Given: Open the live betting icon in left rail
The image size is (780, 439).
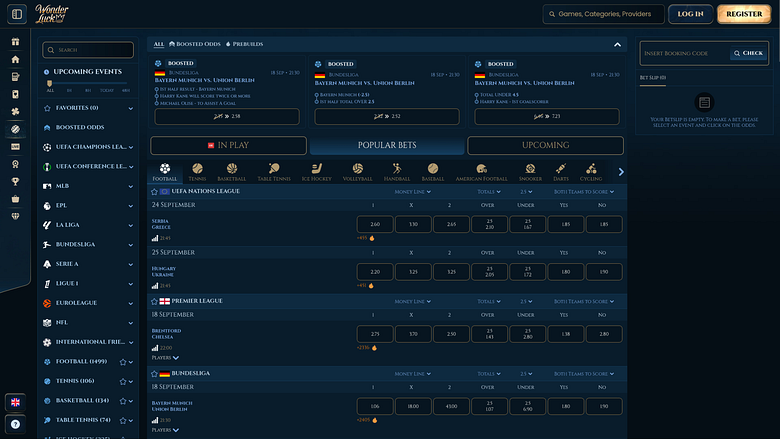Looking at the screenshot, I should tap(15, 147).
